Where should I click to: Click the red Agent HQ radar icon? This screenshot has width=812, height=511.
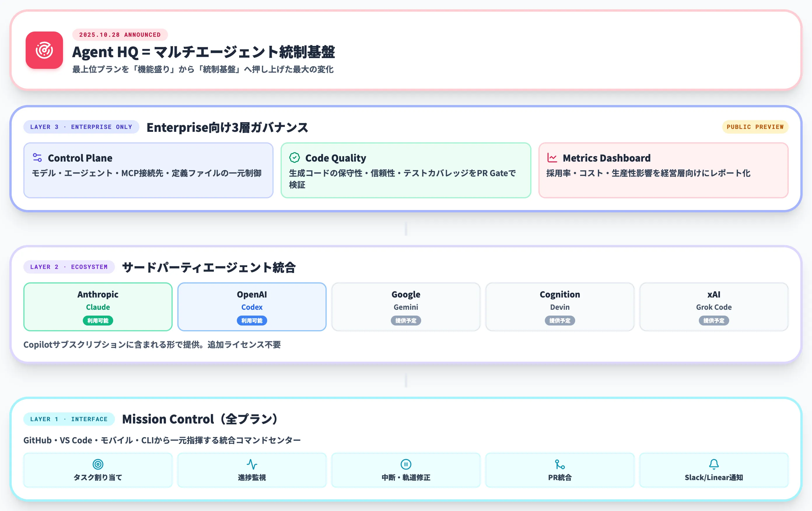tap(44, 50)
